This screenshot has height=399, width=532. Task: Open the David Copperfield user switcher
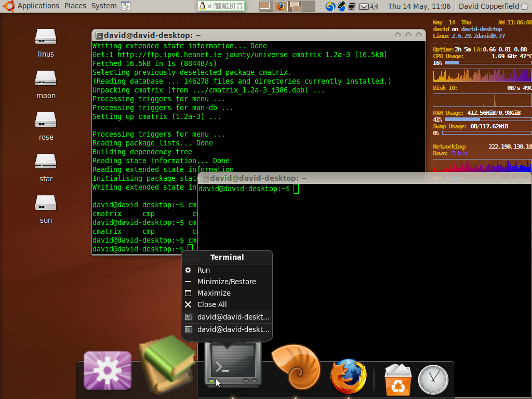click(x=494, y=6)
